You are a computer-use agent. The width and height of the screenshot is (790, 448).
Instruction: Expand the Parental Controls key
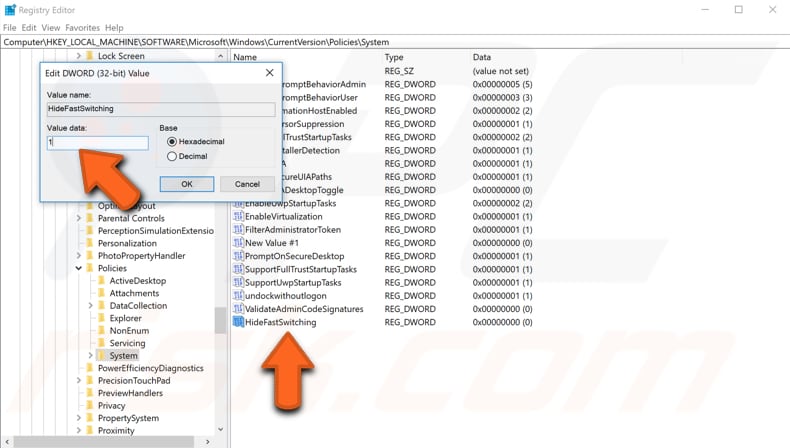pos(79,218)
